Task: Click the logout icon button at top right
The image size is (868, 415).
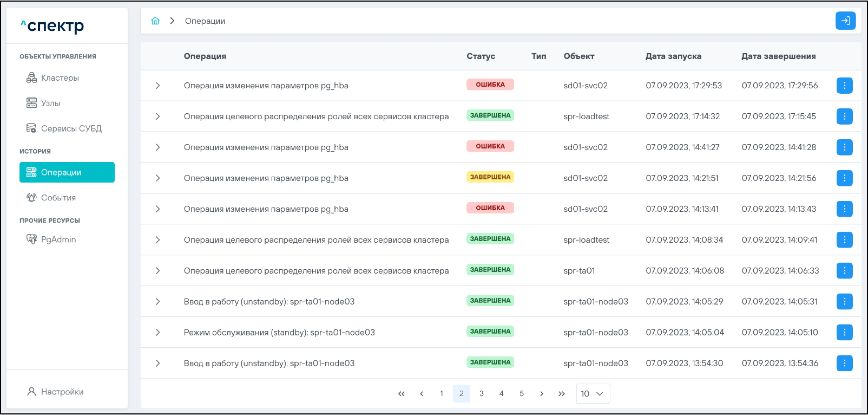Action: point(845,21)
